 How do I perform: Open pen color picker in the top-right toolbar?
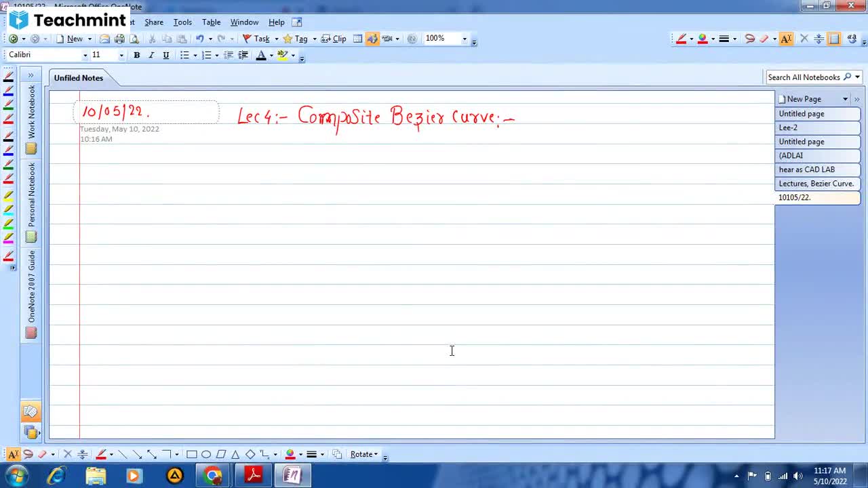703,39
